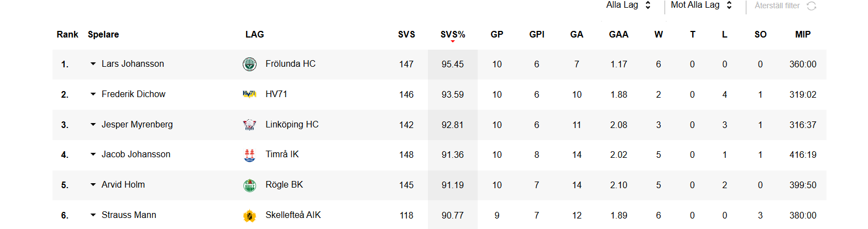Click the HV71 team logo
Viewport: 868px width, 229px height.
pos(249,94)
